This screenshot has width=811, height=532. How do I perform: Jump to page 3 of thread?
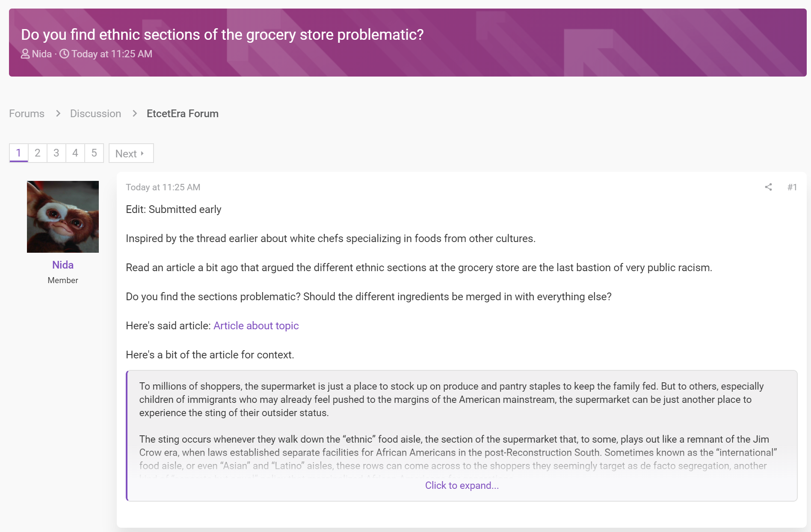56,153
